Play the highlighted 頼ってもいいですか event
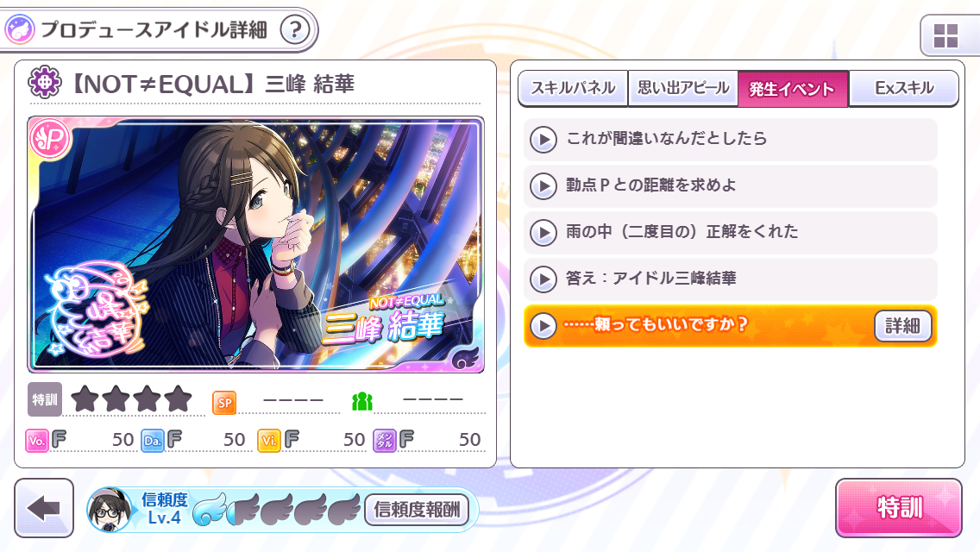980x552 pixels. 543,326
